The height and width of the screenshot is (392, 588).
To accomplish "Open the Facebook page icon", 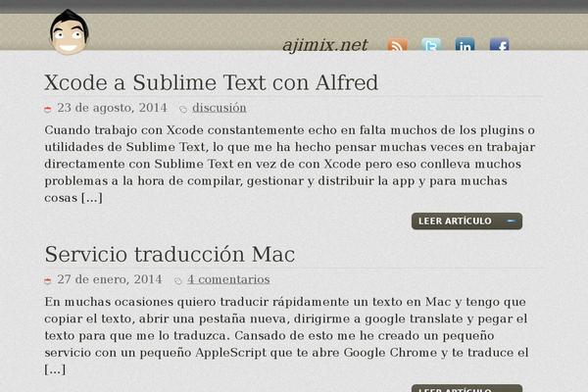I will point(499,45).
